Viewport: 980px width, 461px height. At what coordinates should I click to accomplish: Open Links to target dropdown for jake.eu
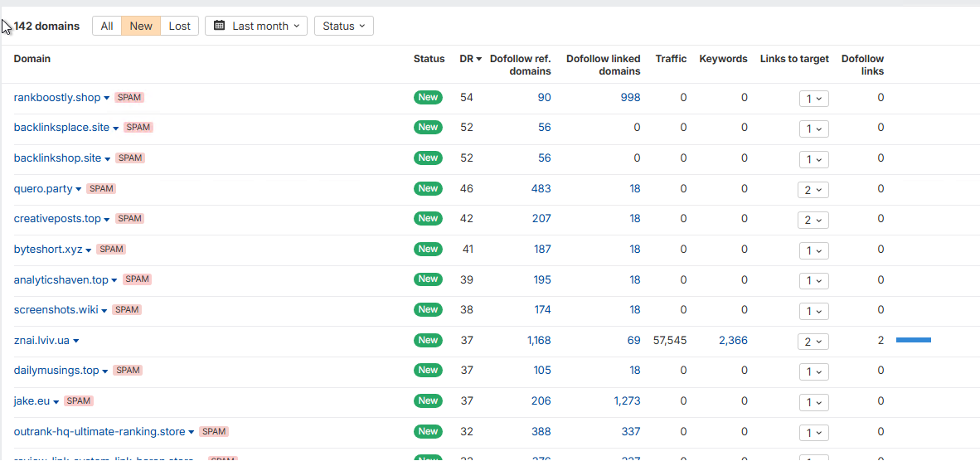pos(813,401)
